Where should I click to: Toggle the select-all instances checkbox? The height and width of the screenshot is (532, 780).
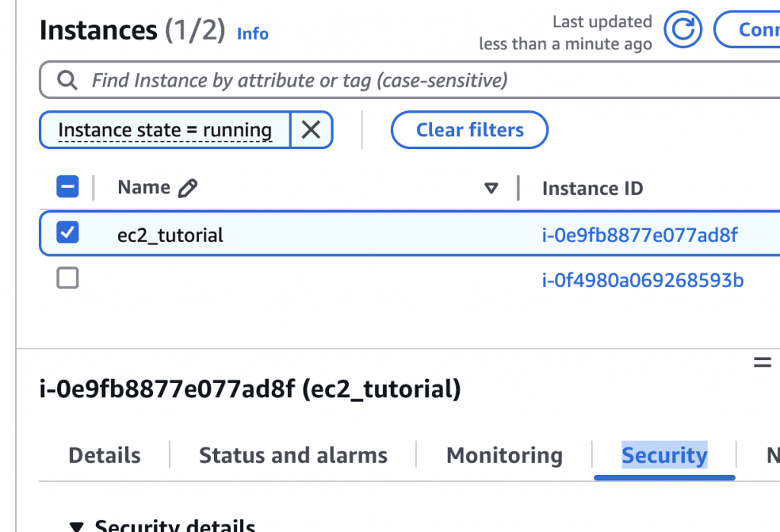coord(68,186)
